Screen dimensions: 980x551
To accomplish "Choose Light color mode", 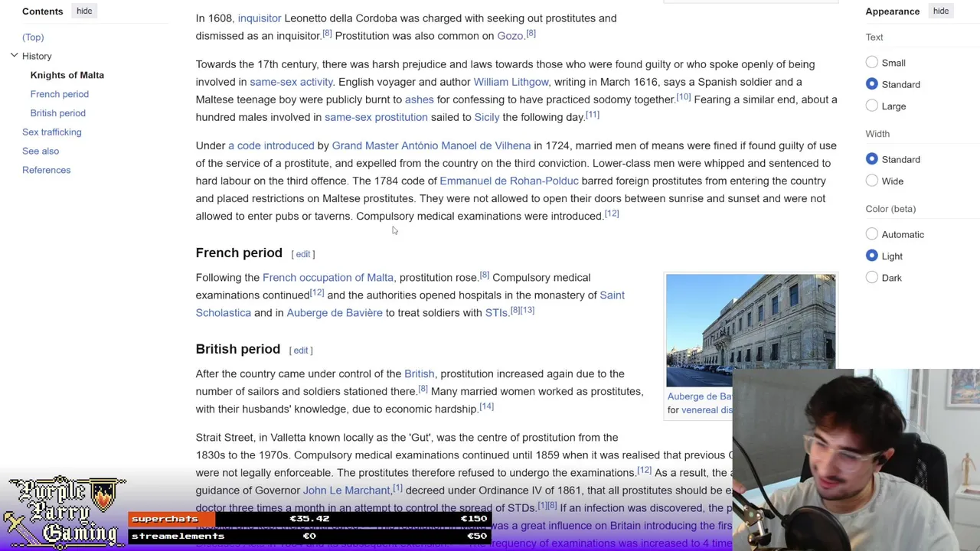I will (872, 256).
